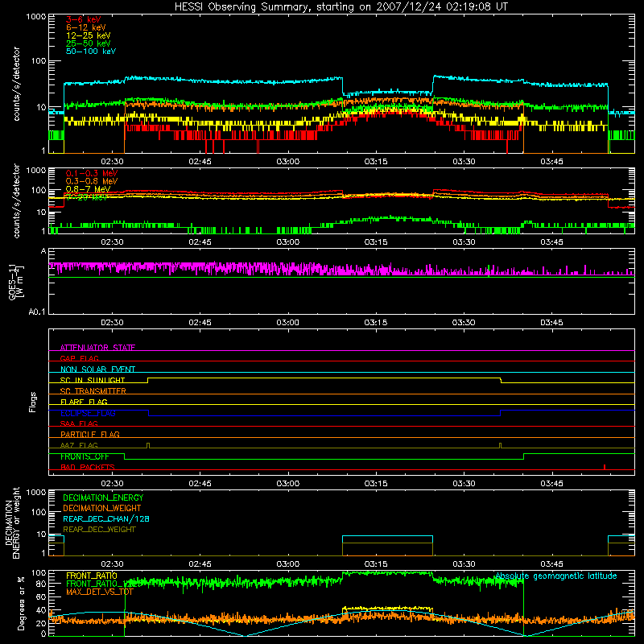Click the vertical Flags axis title
The height and width of the screenshot is (644, 644).
click(x=33, y=402)
